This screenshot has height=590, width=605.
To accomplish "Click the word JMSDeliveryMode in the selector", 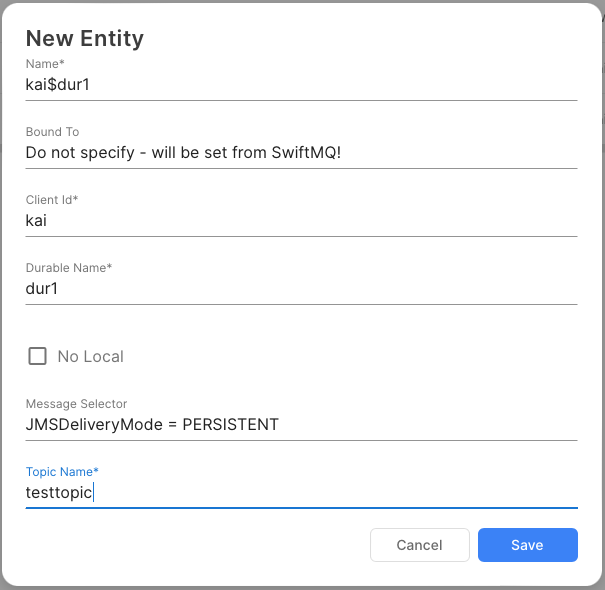I will coord(94,425).
